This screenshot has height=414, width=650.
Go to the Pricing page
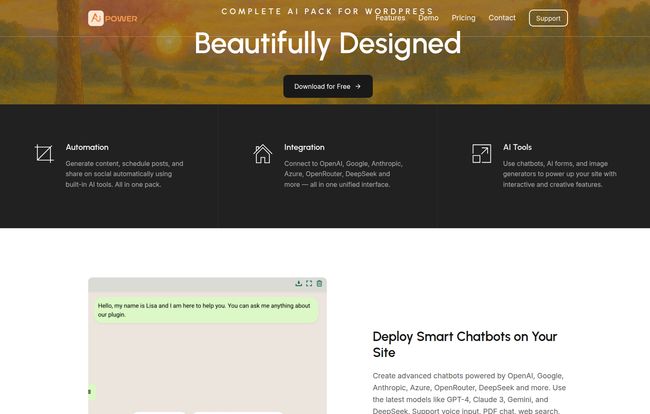pyautogui.click(x=463, y=18)
